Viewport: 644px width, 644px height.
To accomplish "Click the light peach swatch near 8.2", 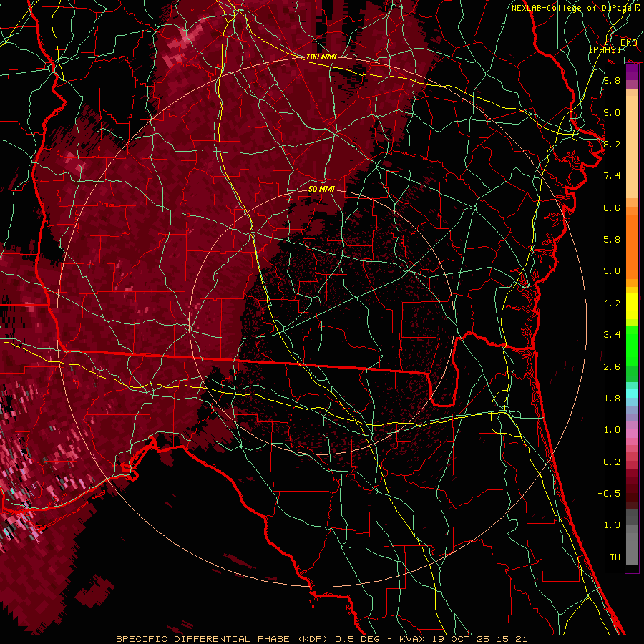I will pos(632,143).
